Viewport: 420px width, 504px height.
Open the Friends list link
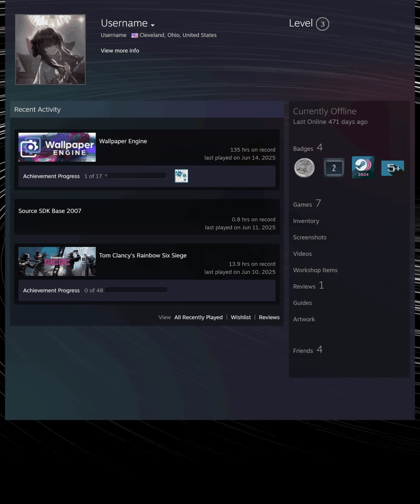308,350
